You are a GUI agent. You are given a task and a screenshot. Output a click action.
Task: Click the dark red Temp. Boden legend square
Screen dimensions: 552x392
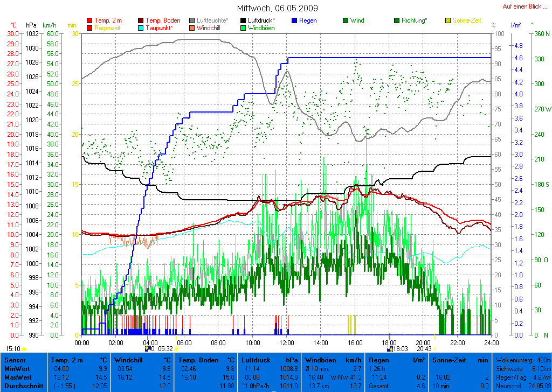141,20
